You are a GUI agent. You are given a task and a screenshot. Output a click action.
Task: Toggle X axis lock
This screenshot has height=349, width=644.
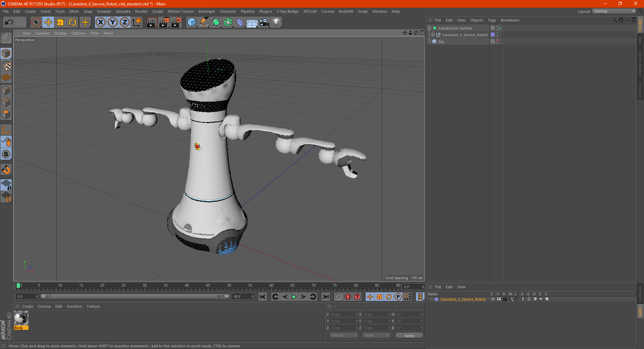pos(100,22)
